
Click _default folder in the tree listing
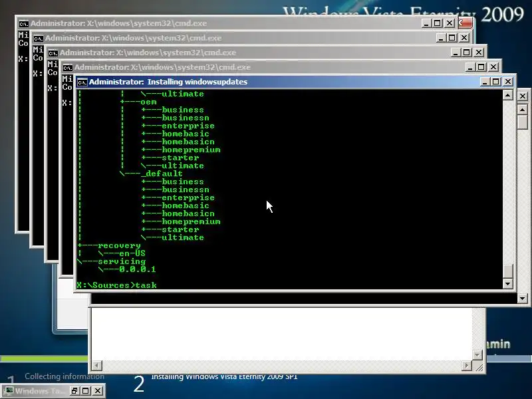click(162, 174)
